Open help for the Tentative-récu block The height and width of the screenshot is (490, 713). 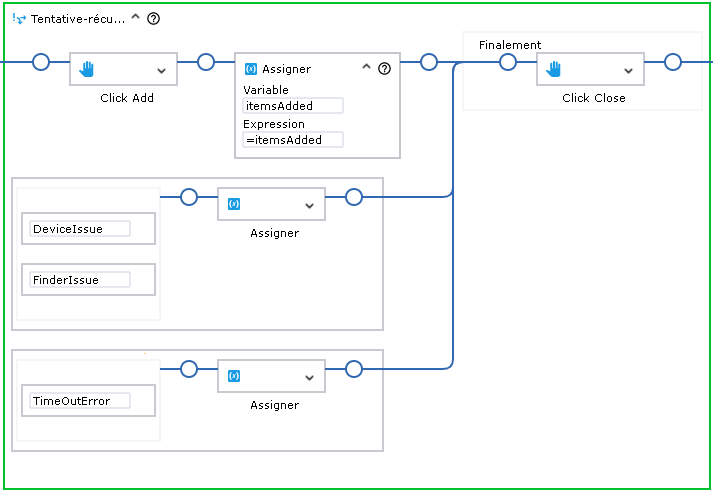coord(153,19)
